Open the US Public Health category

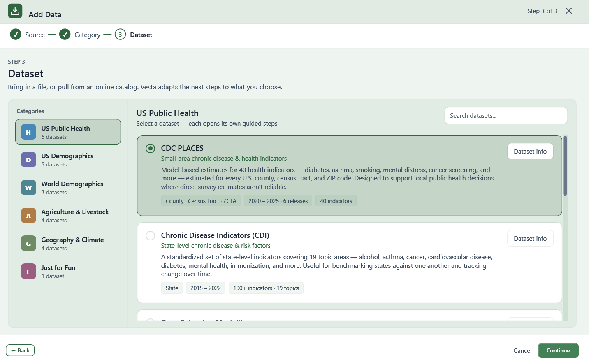pos(68,132)
